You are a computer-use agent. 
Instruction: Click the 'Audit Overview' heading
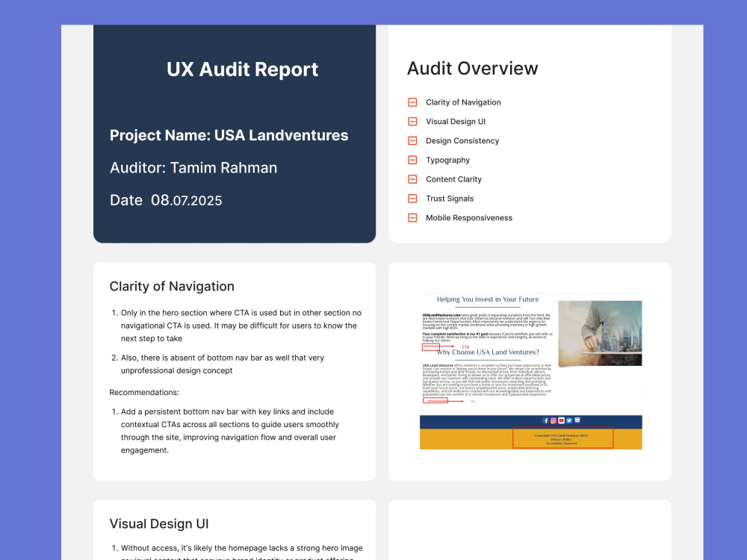pyautogui.click(x=472, y=69)
